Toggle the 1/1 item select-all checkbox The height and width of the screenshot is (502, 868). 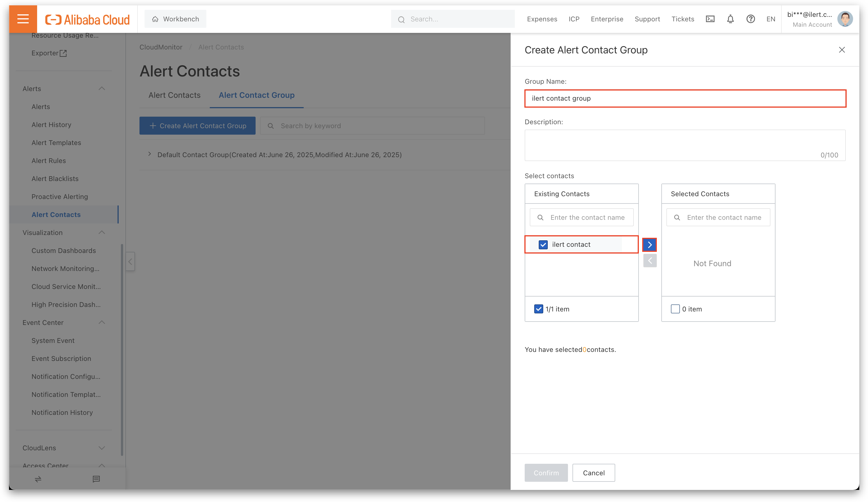538,309
